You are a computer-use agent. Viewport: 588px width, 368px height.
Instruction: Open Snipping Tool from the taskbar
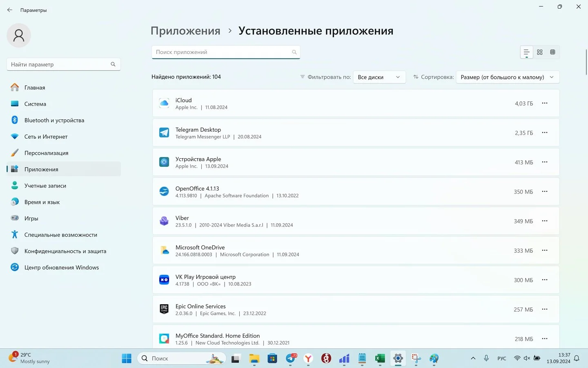tap(416, 359)
